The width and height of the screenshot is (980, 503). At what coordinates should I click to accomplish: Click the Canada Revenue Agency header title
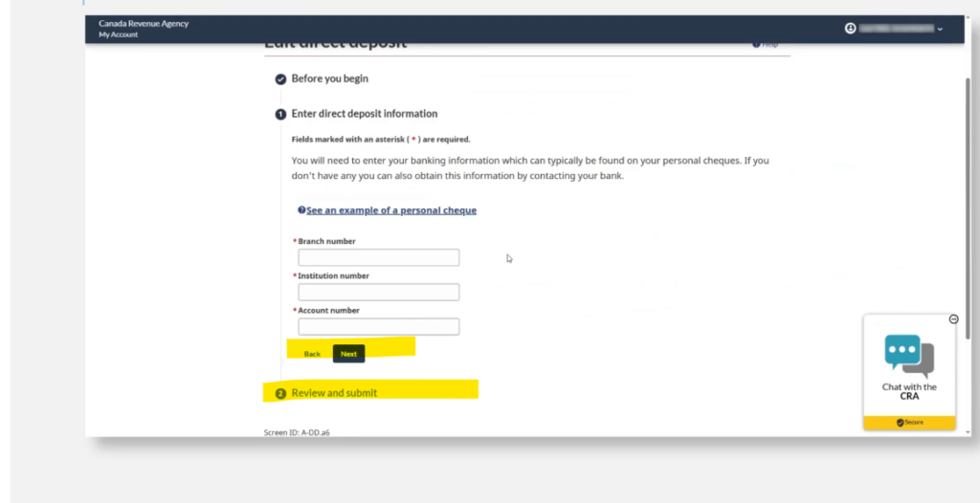point(144,24)
